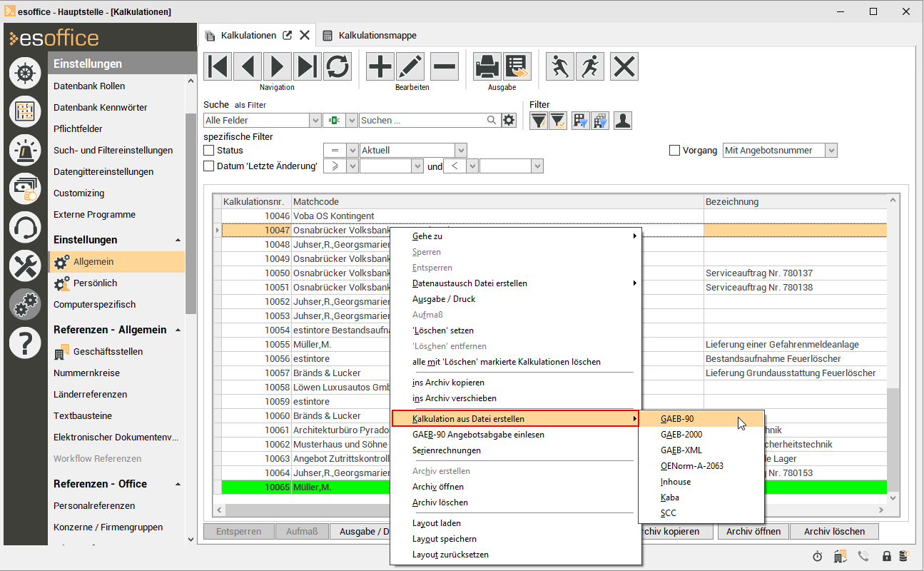This screenshot has width=924, height=571.
Task: Enable the Datum 'Letzte Änderung' checkbox
Action: pyautogui.click(x=209, y=166)
